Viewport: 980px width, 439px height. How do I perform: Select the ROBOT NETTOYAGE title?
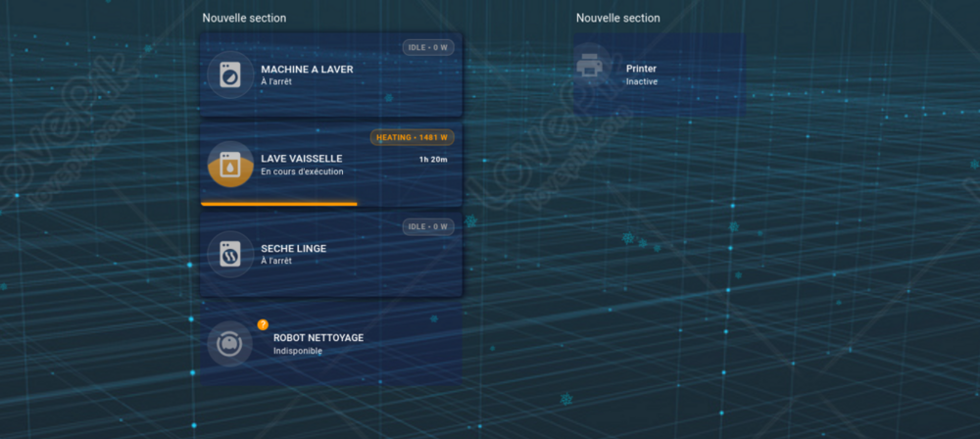coord(318,338)
